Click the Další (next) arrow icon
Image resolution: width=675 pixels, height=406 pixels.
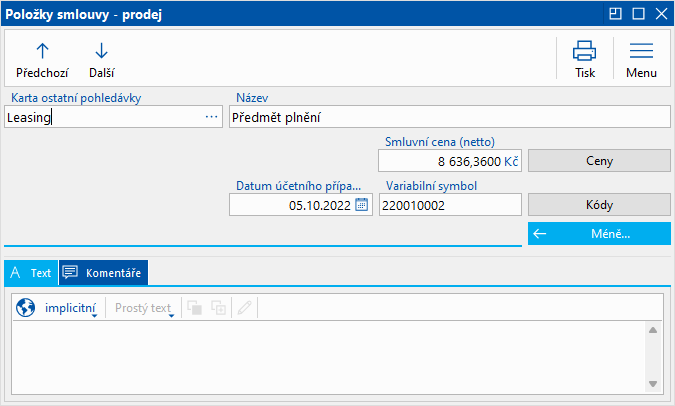coord(102,51)
